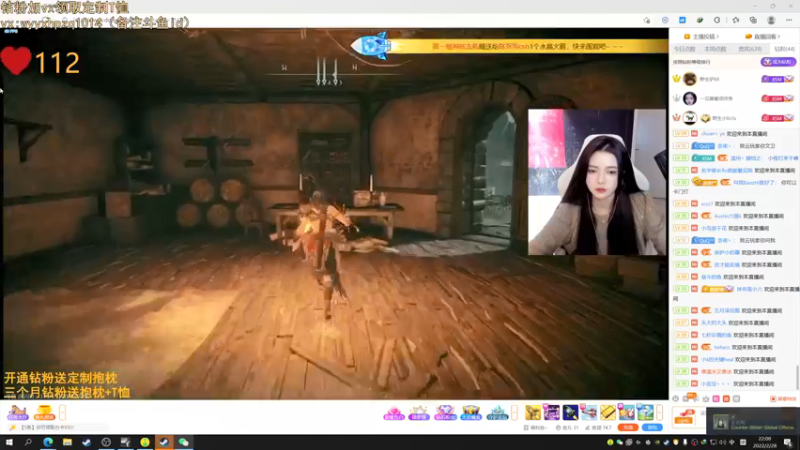Click the castle task icon at bottom left
800x450 pixels.
(17, 412)
